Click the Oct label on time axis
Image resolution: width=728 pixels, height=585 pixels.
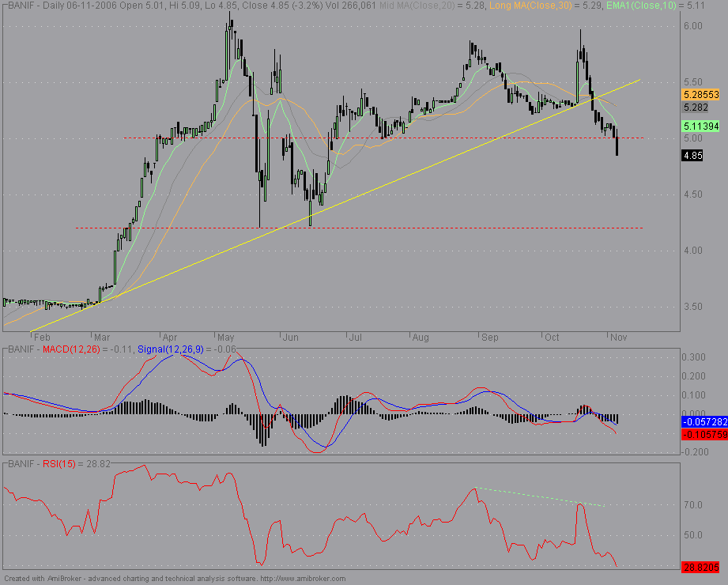coord(552,338)
